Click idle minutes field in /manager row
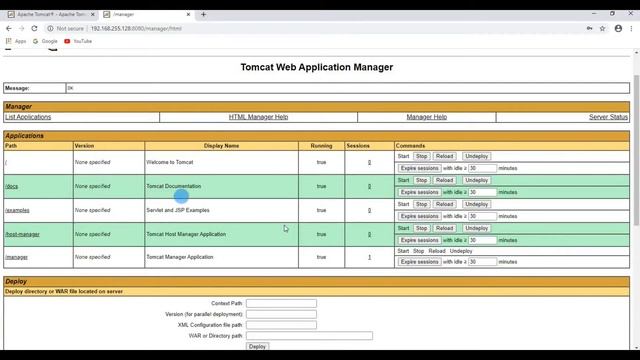This screenshot has width=640, height=360. point(482,262)
